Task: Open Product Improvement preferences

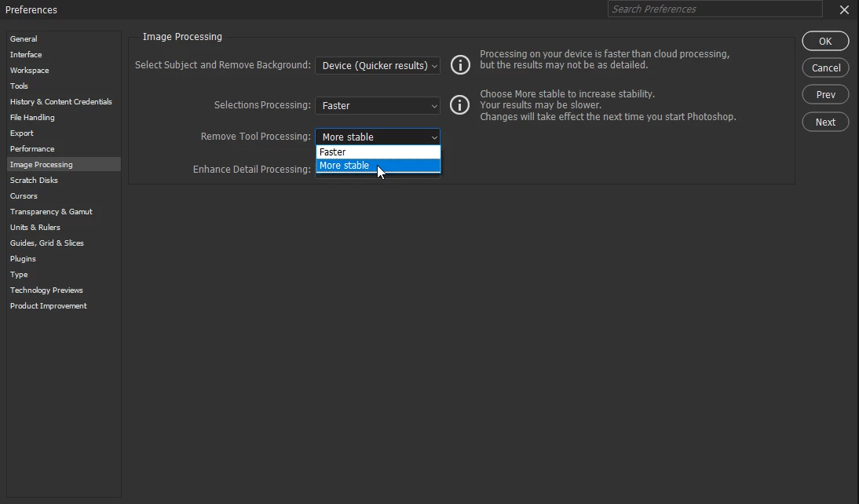Action: coord(64,305)
